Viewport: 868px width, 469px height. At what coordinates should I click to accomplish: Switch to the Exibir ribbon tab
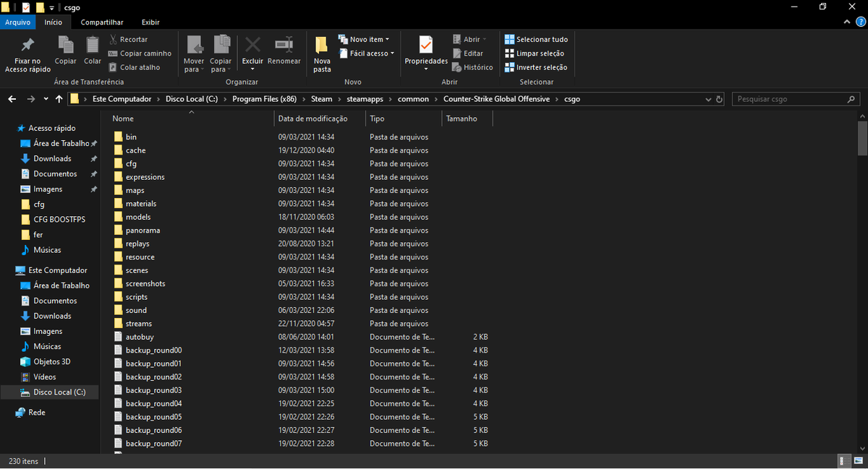click(150, 22)
